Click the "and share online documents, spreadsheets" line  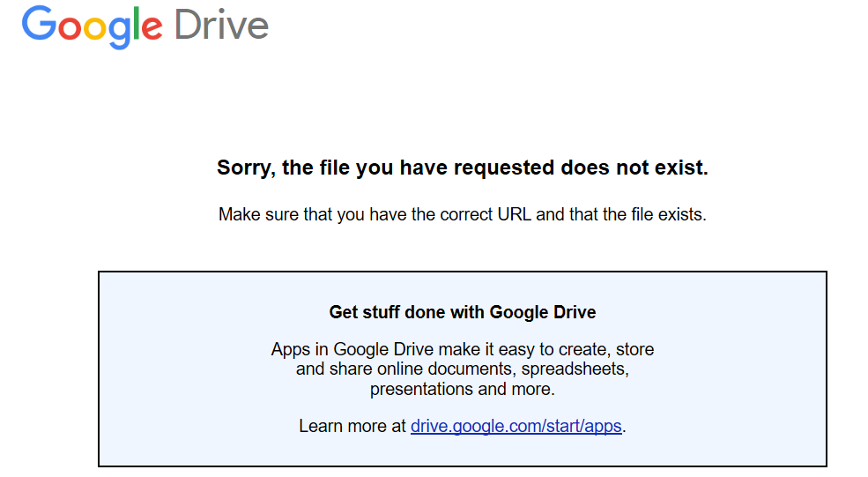[462, 369]
